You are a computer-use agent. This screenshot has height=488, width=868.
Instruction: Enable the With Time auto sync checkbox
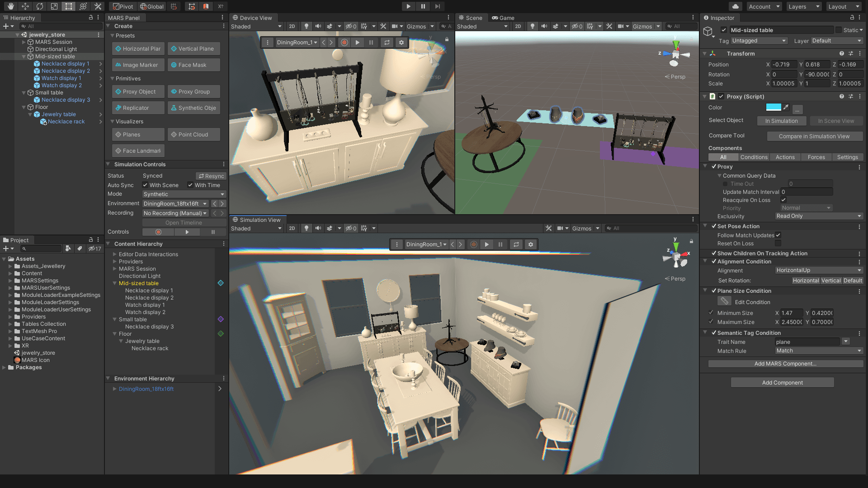(190, 185)
